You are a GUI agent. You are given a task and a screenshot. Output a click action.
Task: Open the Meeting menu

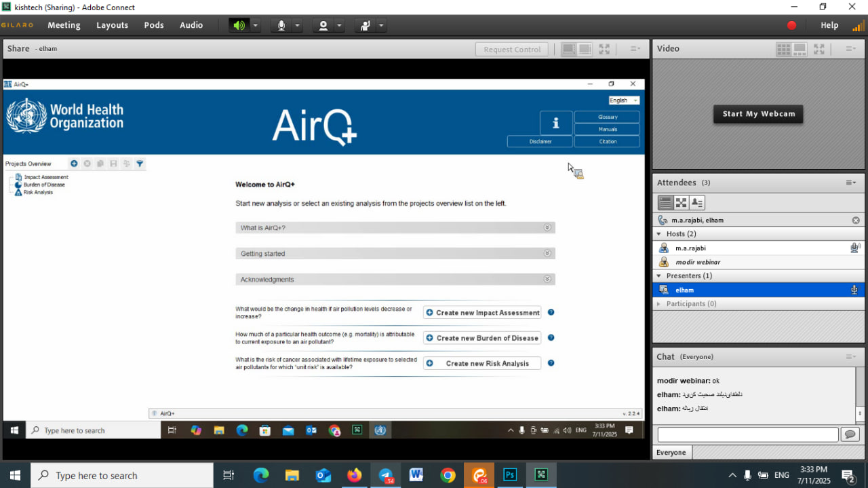[x=64, y=25]
